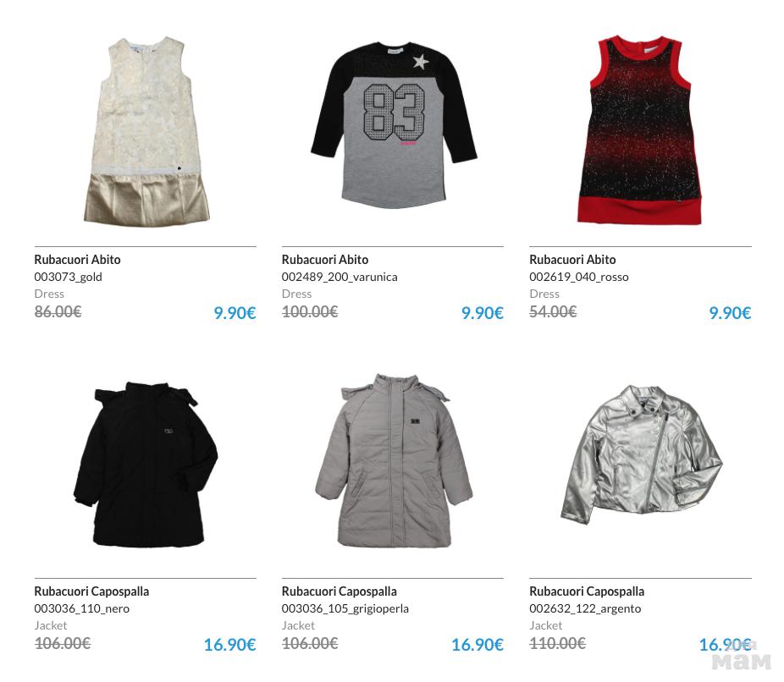Click Rubacuori Abito title above 002489_200_varunica
Image resolution: width=784 pixels, height=682 pixels.
[x=325, y=260]
